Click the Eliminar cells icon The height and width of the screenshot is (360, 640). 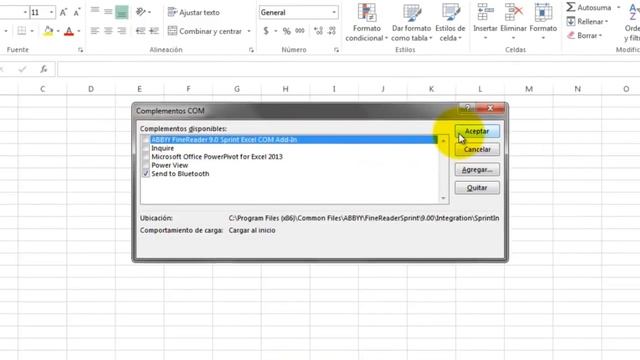pos(513,12)
